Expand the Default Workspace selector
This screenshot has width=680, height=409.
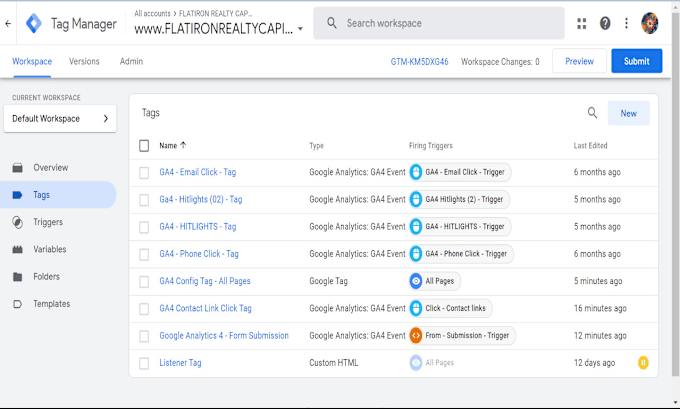coord(60,118)
